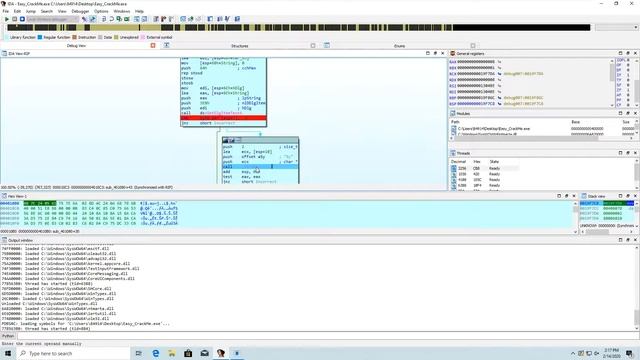Viewport: 640px width, 360px height.
Task: Open the Jump menu
Action: point(31,11)
